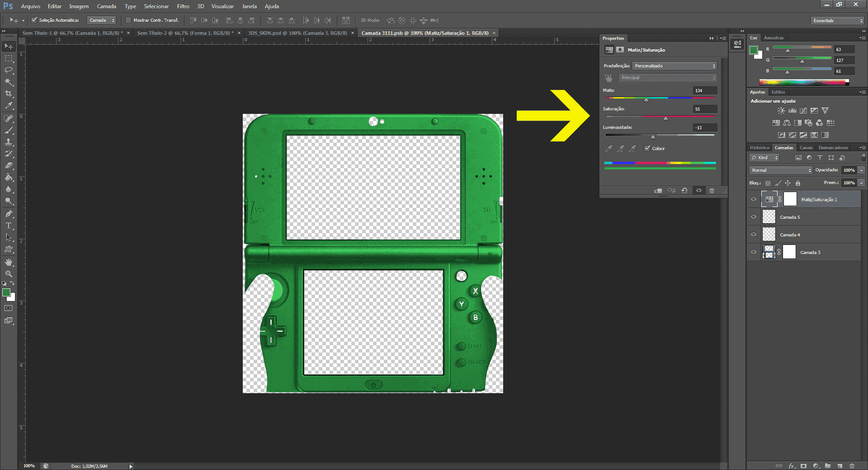Open the Arquivo menu
Viewport: 868px width, 470px height.
tap(31, 6)
